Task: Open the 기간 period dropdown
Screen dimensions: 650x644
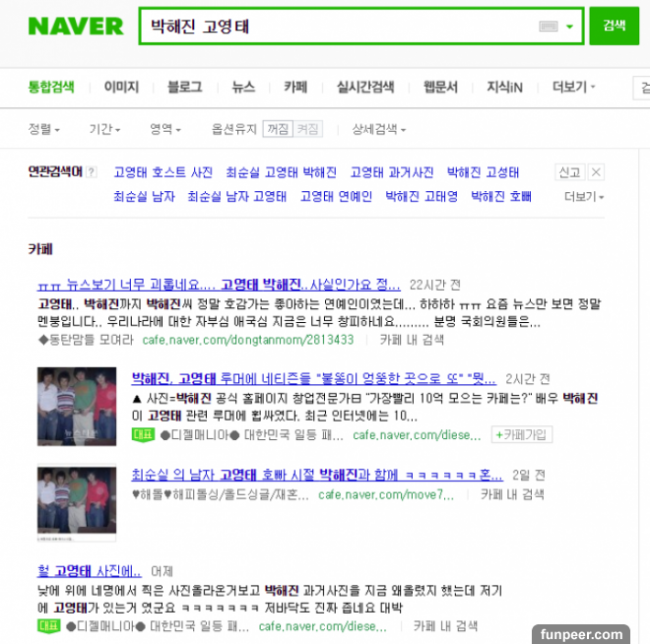Action: pyautogui.click(x=104, y=129)
